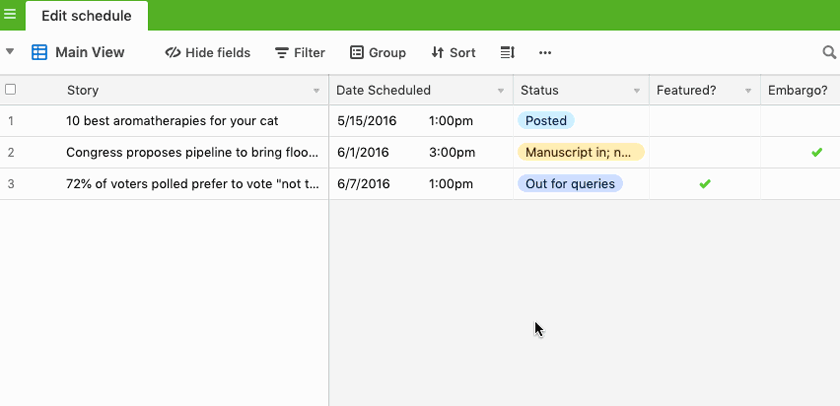Open the Featured? column dropdown arrow
Screen dimensions: 840x406
748,91
